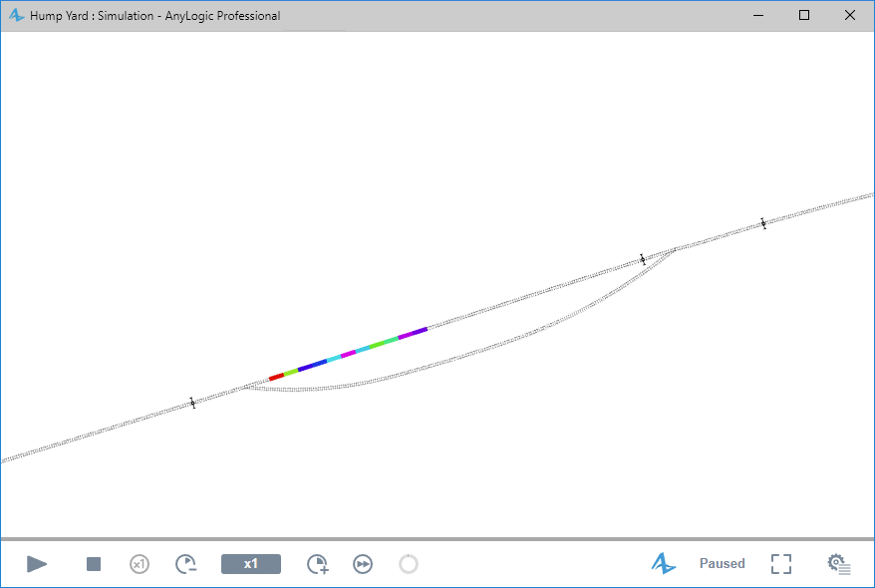Slow down the simulation speed
Viewport: 875px width, 588px height.
coord(185,564)
